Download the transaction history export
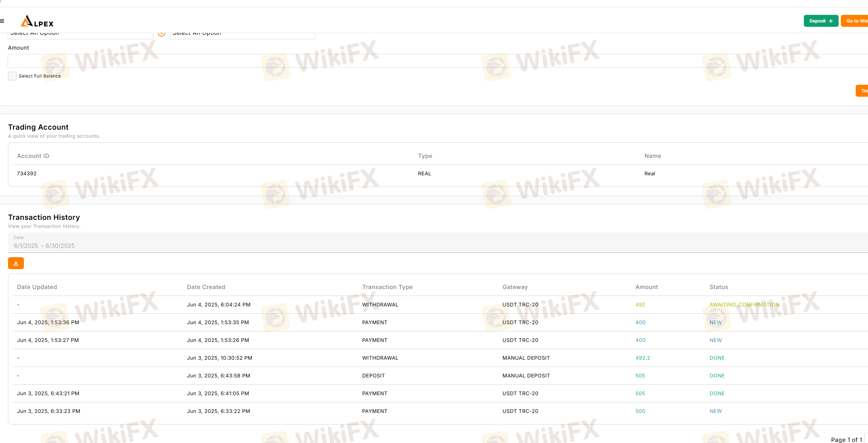 click(x=16, y=263)
